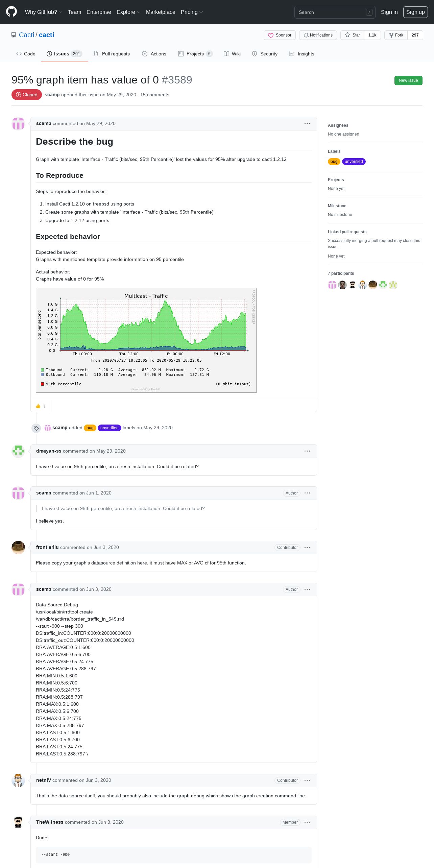Click the Sign up button

(415, 12)
